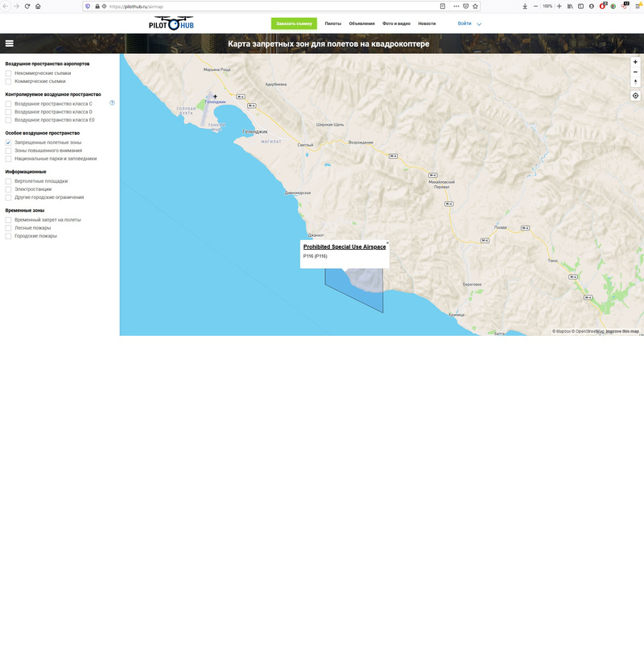The width and height of the screenshot is (644, 646).
Task: Open the browser home page
Action: tap(38, 6)
